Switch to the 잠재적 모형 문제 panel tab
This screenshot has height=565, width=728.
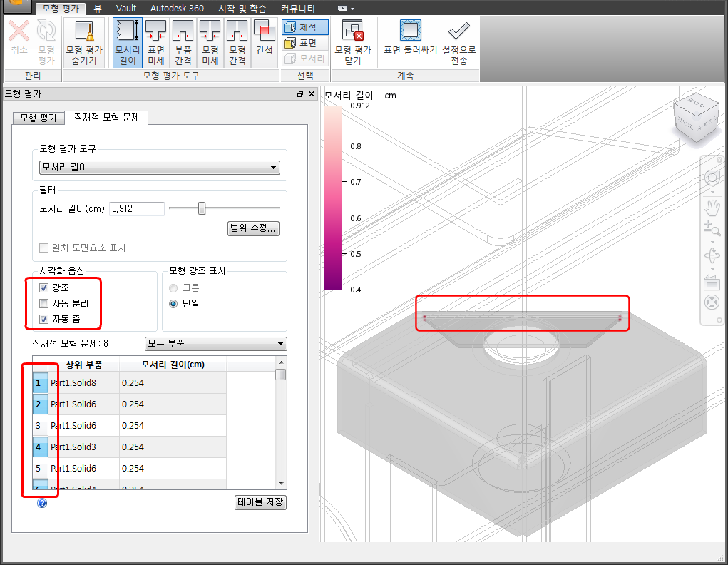tap(106, 117)
